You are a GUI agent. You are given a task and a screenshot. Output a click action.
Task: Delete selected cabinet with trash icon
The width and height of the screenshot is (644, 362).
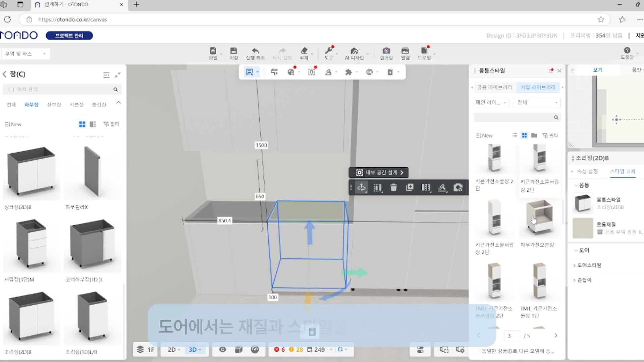pyautogui.click(x=393, y=188)
